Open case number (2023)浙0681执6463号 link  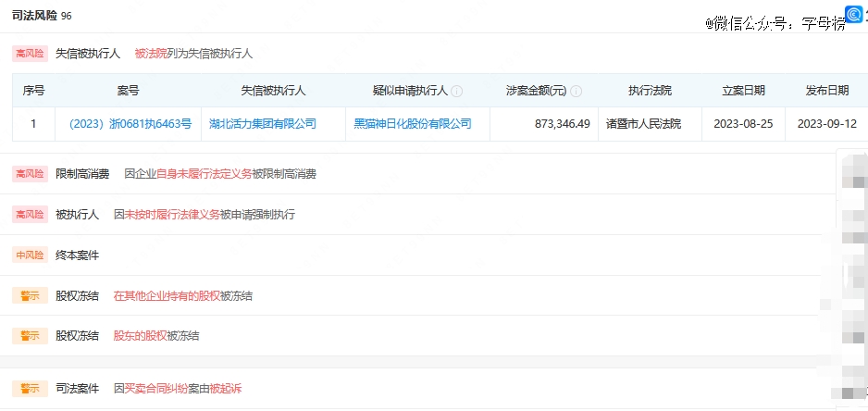130,123
